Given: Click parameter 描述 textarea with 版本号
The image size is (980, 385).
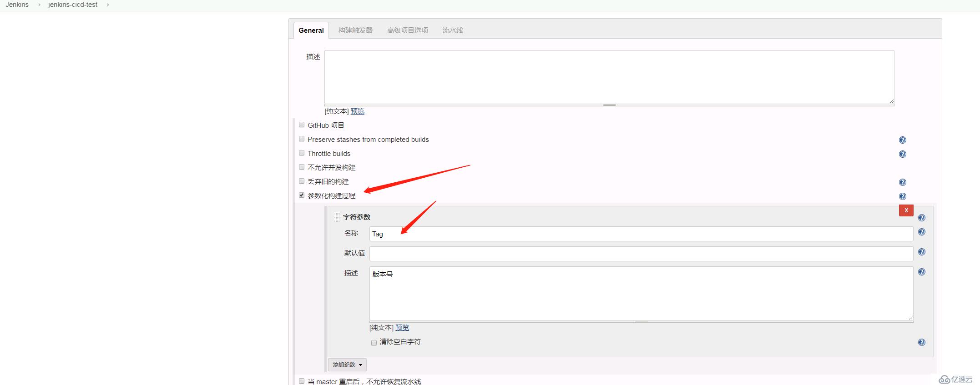Looking at the screenshot, I should (641, 293).
